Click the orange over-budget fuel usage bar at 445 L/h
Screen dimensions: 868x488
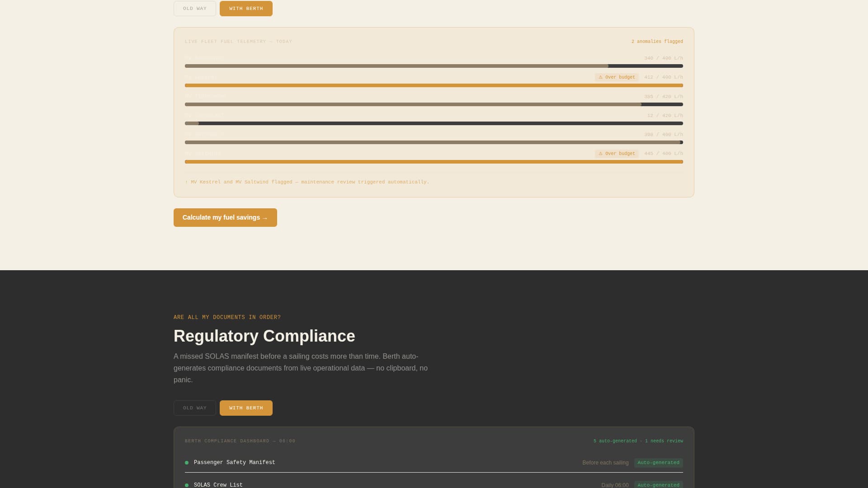(434, 162)
